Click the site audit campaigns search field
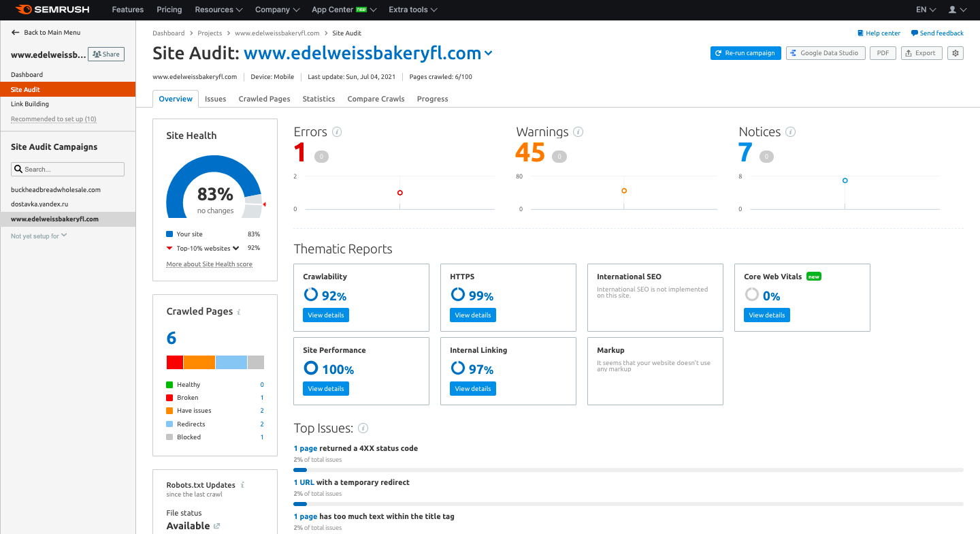Viewport: 980px width, 534px height. click(x=68, y=169)
